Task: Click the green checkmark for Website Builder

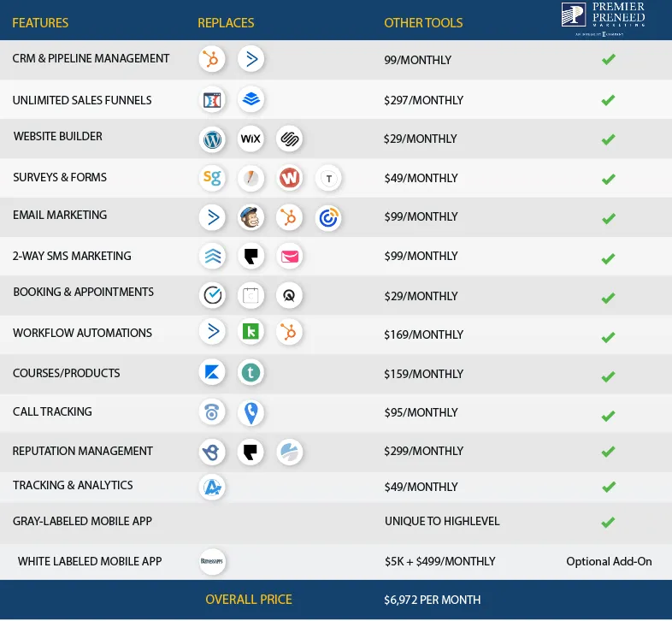Action: point(608,139)
